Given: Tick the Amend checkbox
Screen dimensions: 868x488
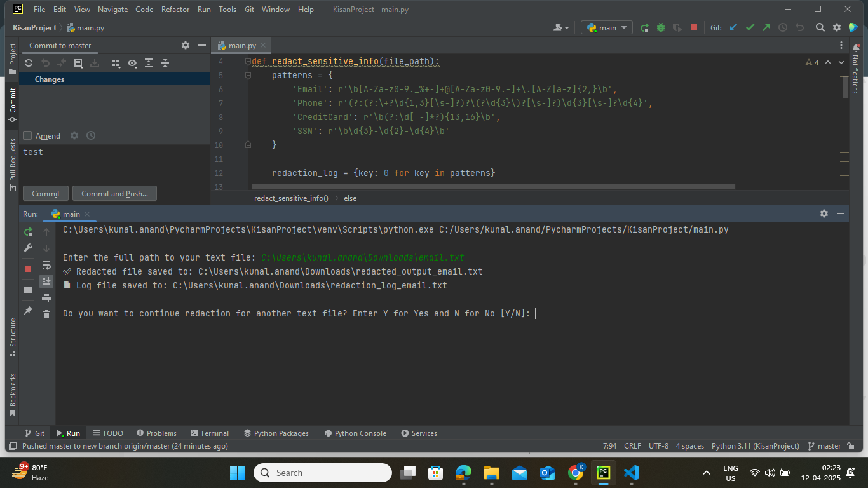Looking at the screenshot, I should pyautogui.click(x=27, y=135).
